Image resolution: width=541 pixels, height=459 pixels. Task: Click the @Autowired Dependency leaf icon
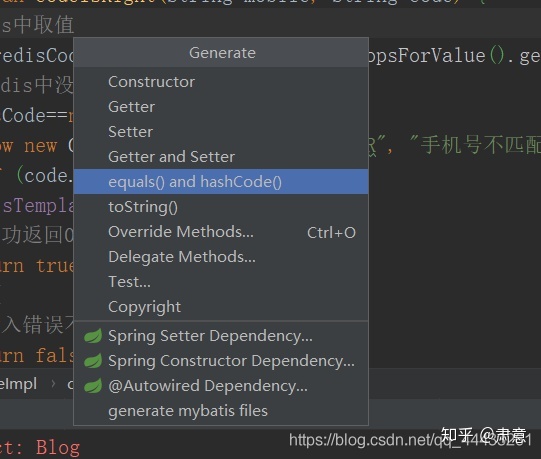93,386
